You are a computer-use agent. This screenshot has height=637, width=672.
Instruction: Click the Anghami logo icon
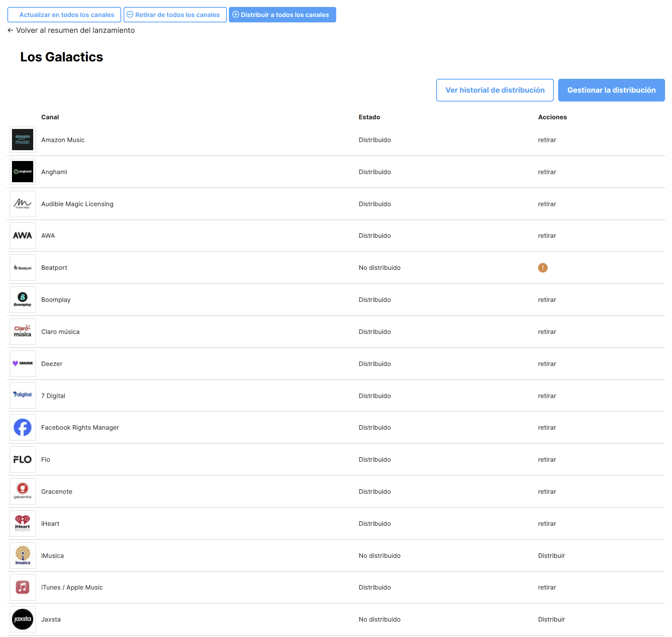pyautogui.click(x=23, y=172)
